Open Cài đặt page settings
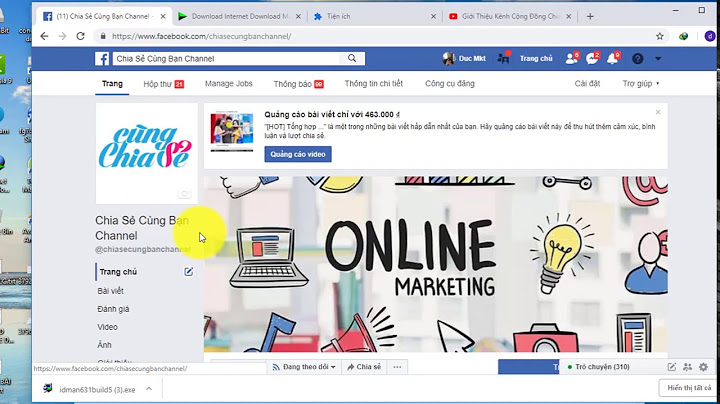The width and height of the screenshot is (720, 404). (x=587, y=84)
